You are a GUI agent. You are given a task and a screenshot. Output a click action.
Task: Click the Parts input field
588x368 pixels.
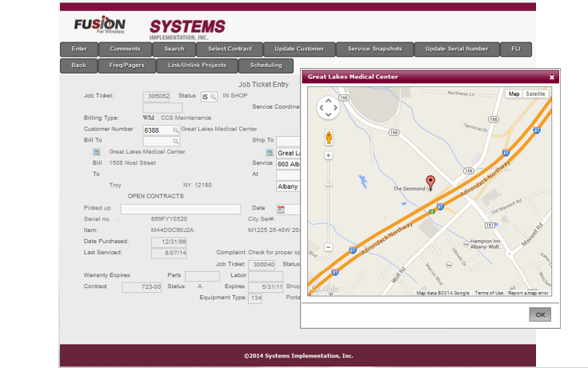(x=202, y=276)
